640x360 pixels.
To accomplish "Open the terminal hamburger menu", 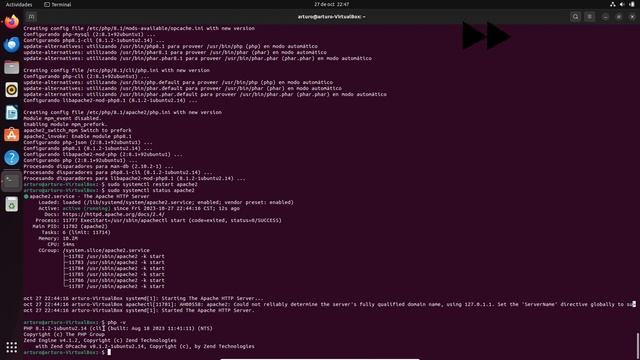I will pyautogui.click(x=589, y=17).
